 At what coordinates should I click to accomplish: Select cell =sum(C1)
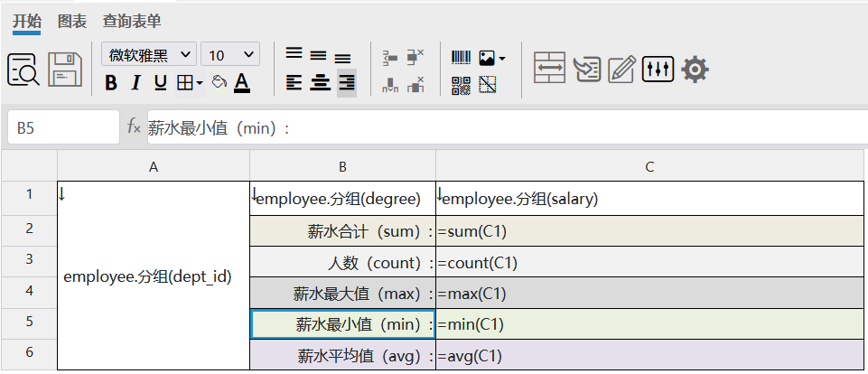[x=650, y=231]
